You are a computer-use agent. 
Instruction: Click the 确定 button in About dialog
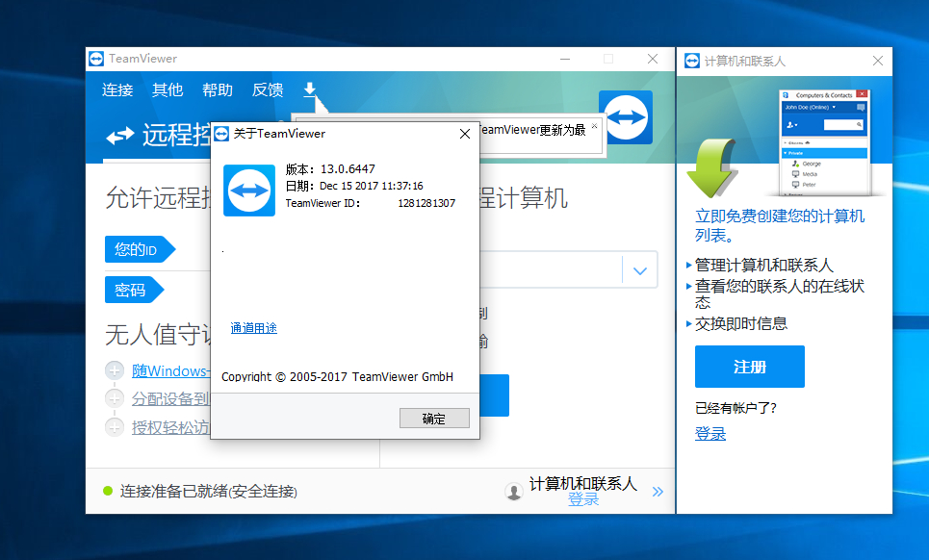tap(434, 419)
